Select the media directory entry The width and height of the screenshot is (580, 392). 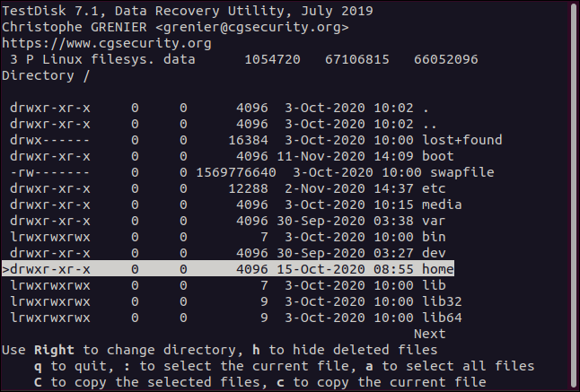(x=441, y=205)
